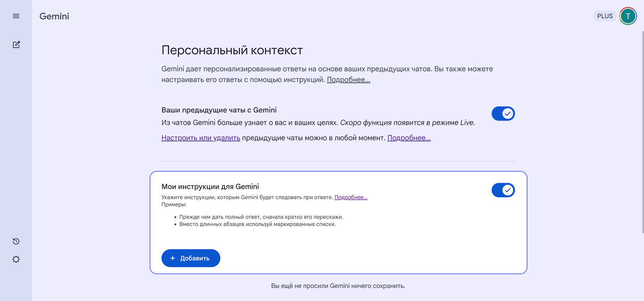The width and height of the screenshot is (644, 301).
Task: Open recent activity with the history icon
Action: tap(16, 241)
